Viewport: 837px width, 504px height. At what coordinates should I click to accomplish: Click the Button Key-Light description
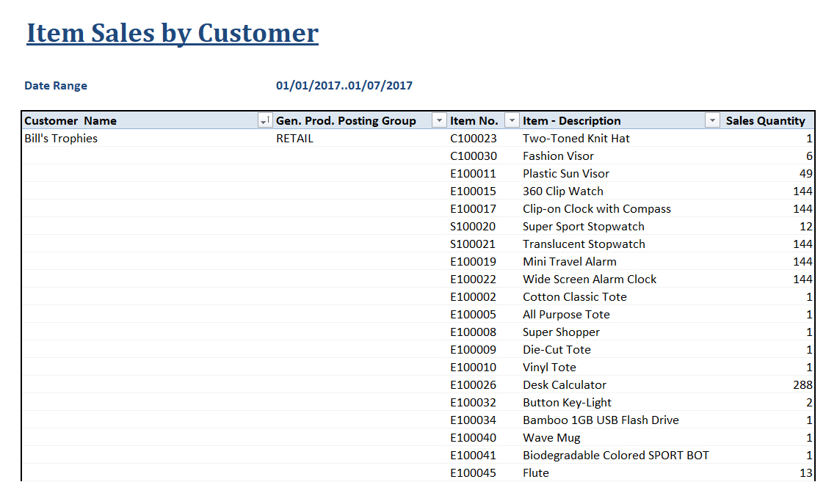pos(567,402)
